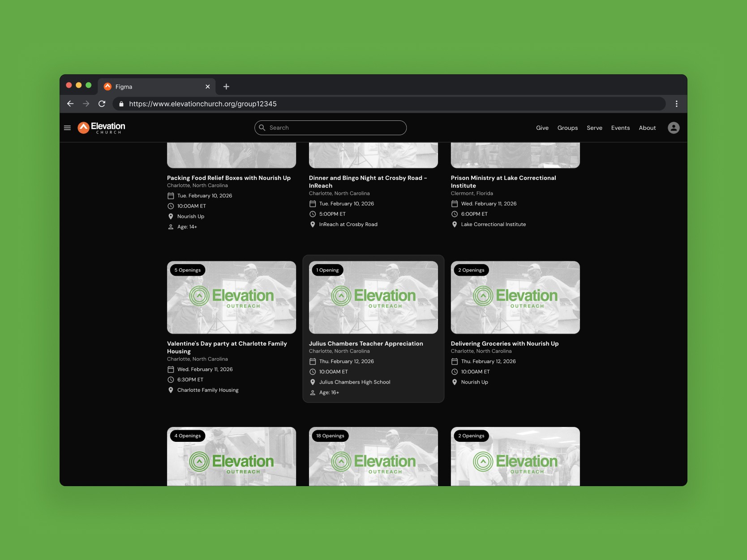747x560 pixels.
Task: Open the About menu item
Action: point(647,128)
